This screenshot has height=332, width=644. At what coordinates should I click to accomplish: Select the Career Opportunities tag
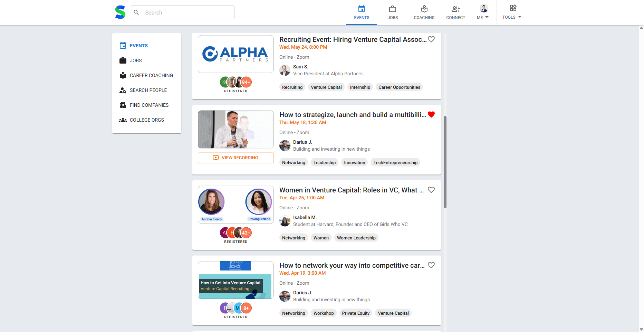(399, 87)
